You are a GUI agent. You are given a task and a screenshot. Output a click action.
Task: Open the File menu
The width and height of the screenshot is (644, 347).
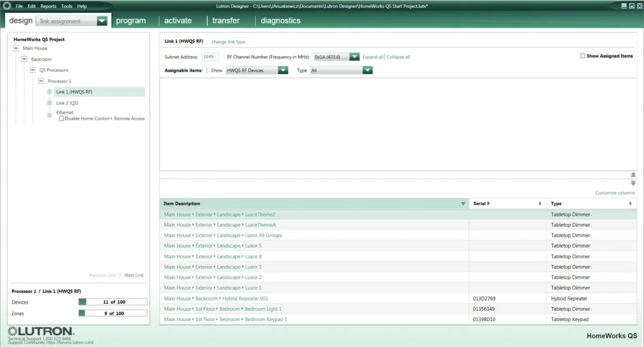(x=19, y=6)
